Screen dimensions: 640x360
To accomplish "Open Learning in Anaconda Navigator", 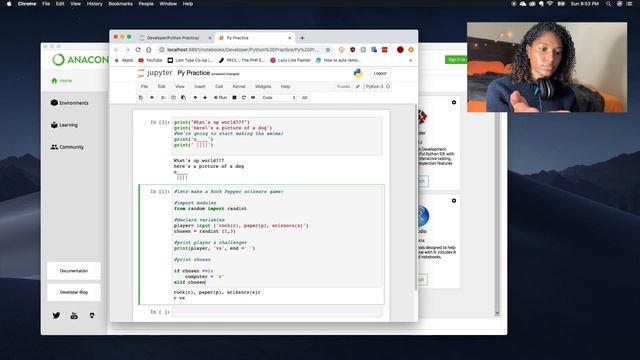I will pos(64,125).
